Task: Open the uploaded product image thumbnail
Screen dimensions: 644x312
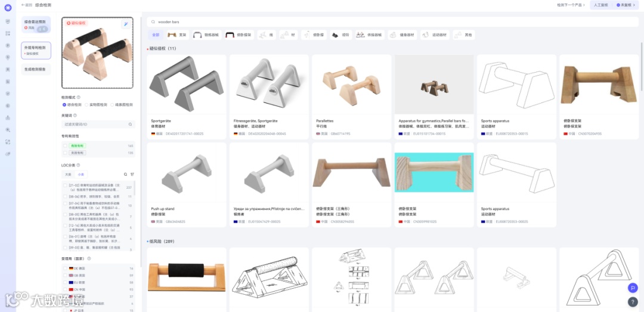Action: [x=97, y=53]
